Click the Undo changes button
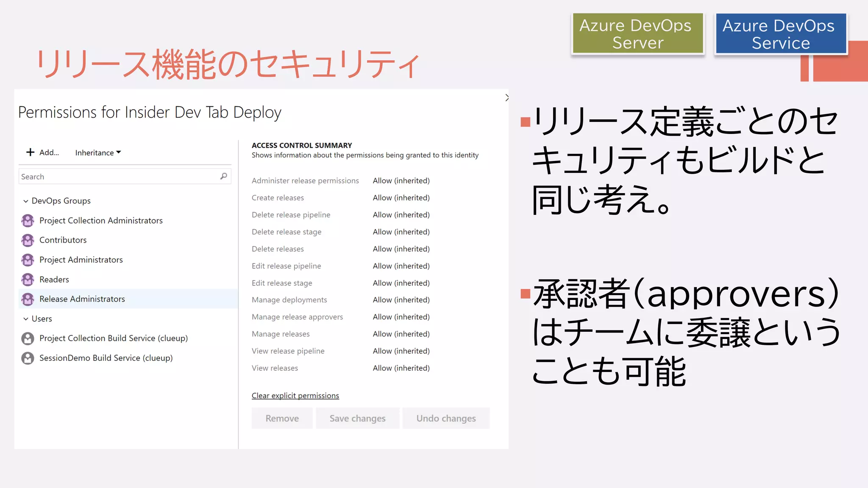Image resolution: width=868 pixels, height=488 pixels. (x=446, y=418)
